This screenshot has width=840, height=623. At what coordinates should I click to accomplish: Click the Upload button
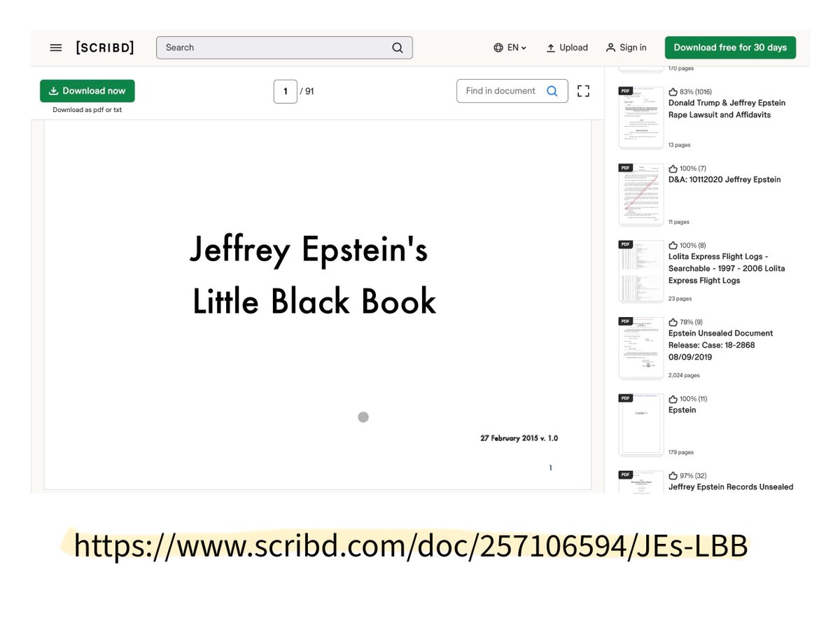(567, 48)
